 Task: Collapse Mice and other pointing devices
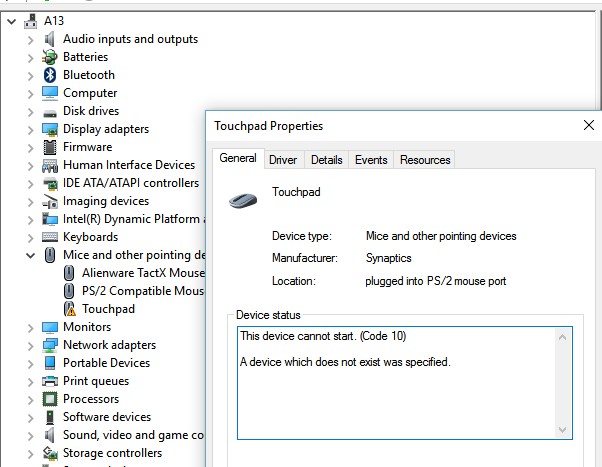[30, 255]
